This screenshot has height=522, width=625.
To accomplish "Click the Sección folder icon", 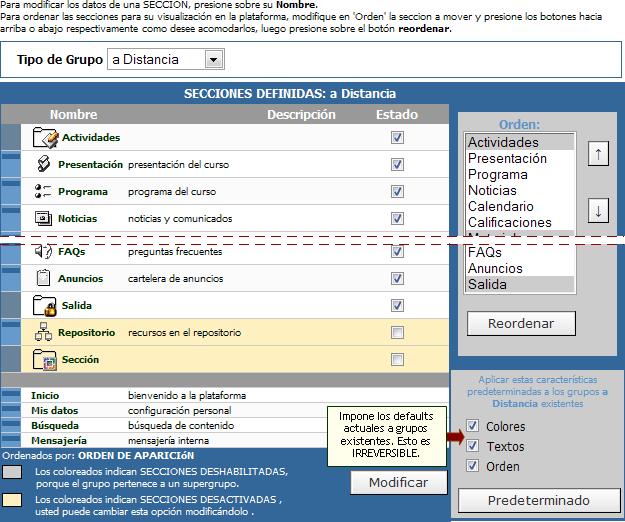I will pos(45,360).
